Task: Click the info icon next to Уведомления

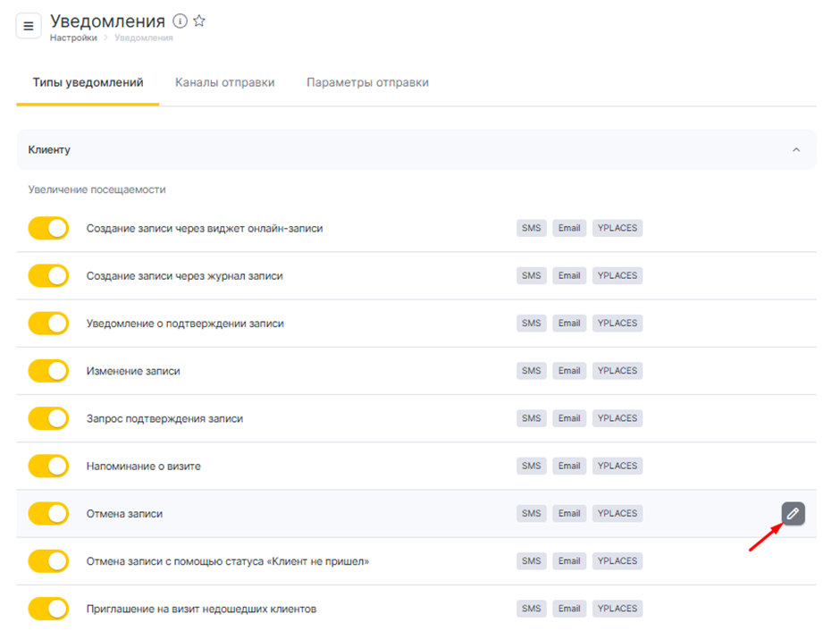Action: tap(181, 21)
